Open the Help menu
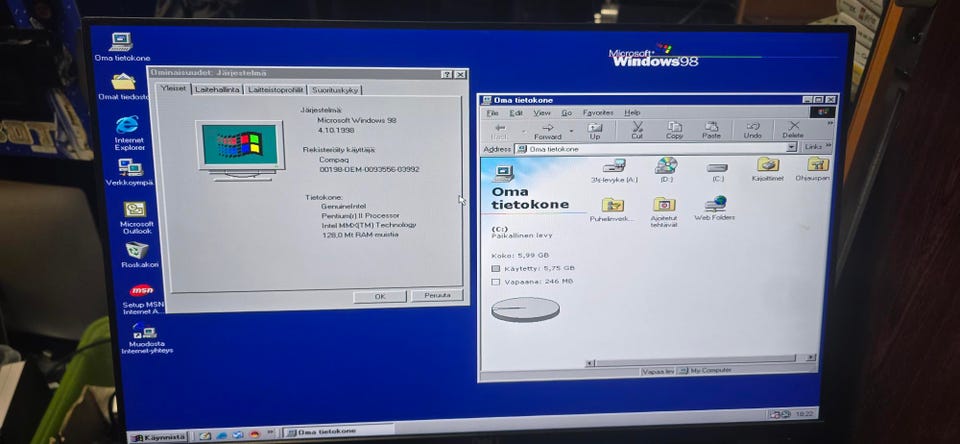This screenshot has height=444, width=960. (x=632, y=113)
